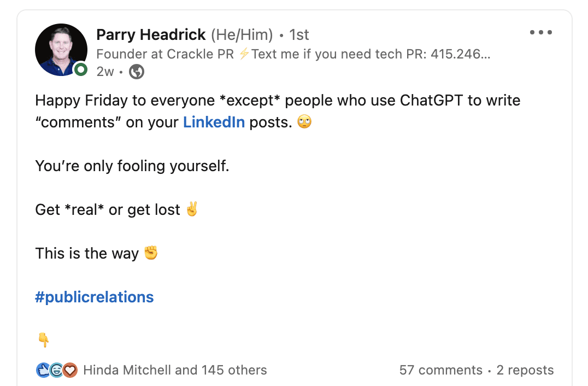Viewport: 588px width, 386px height.
Task: Click the red heart Love reaction icon
Action: pos(70,370)
